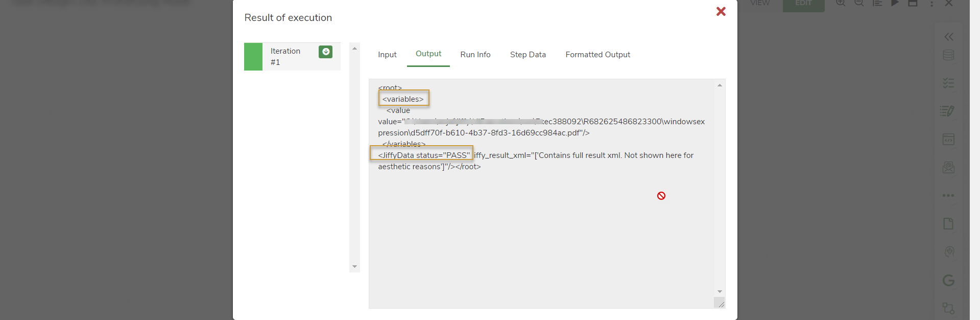The width and height of the screenshot is (980, 320).
Task: Click the play run button in top toolbar
Action: pyautogui.click(x=895, y=3)
